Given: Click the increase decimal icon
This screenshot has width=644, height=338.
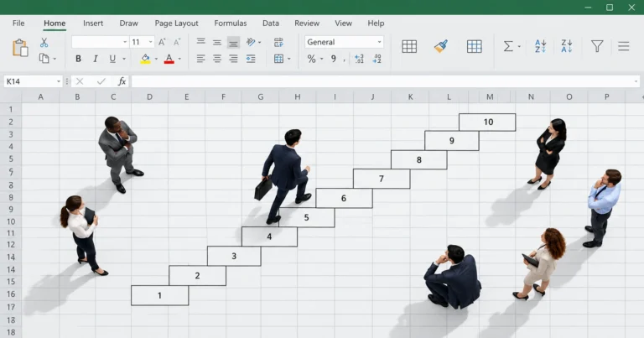Looking at the screenshot, I should [x=359, y=60].
